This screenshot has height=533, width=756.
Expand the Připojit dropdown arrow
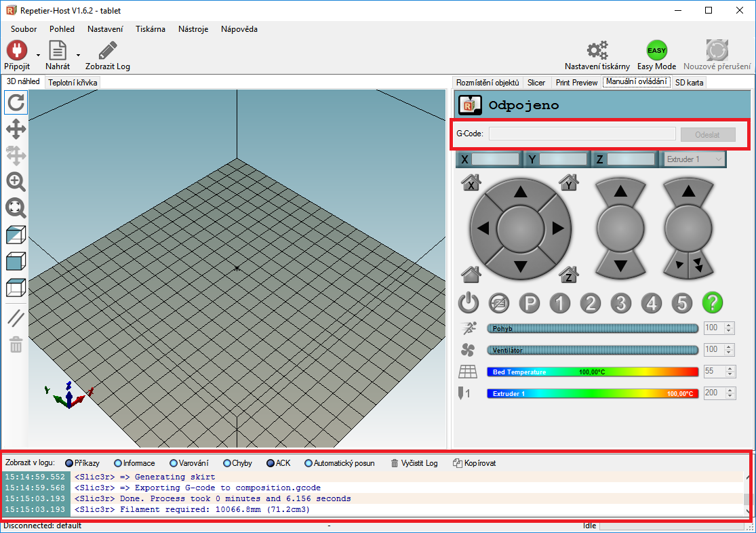(38, 54)
